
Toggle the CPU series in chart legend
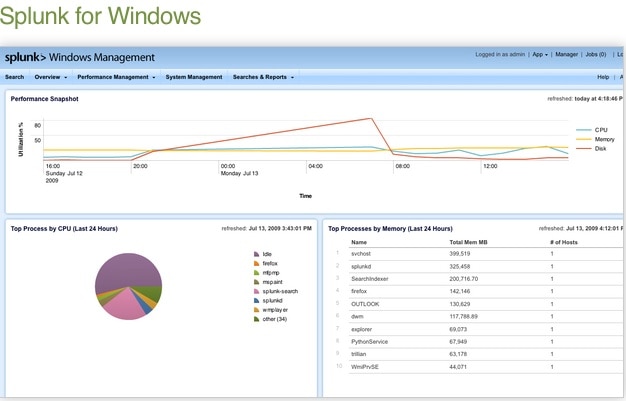pos(600,130)
